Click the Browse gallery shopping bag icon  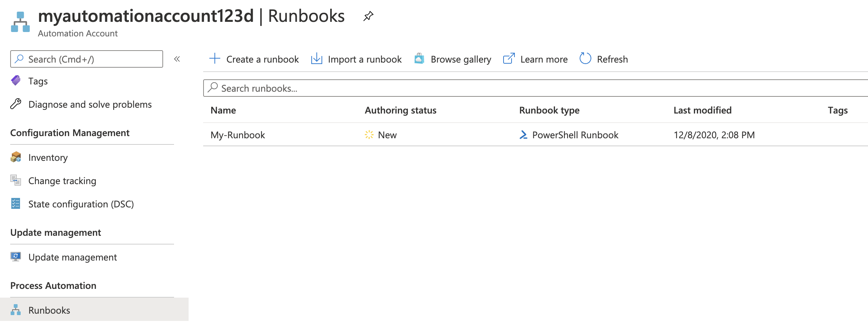[419, 59]
